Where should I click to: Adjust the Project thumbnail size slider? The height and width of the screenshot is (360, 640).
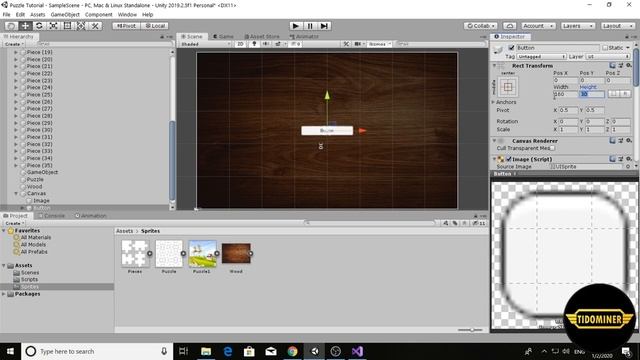point(471,329)
